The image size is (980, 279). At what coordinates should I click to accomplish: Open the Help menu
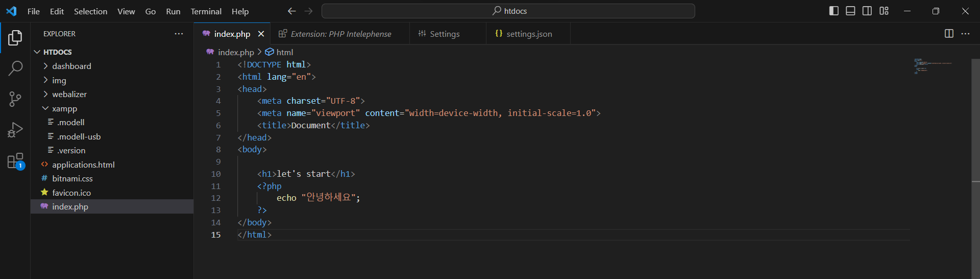click(240, 11)
